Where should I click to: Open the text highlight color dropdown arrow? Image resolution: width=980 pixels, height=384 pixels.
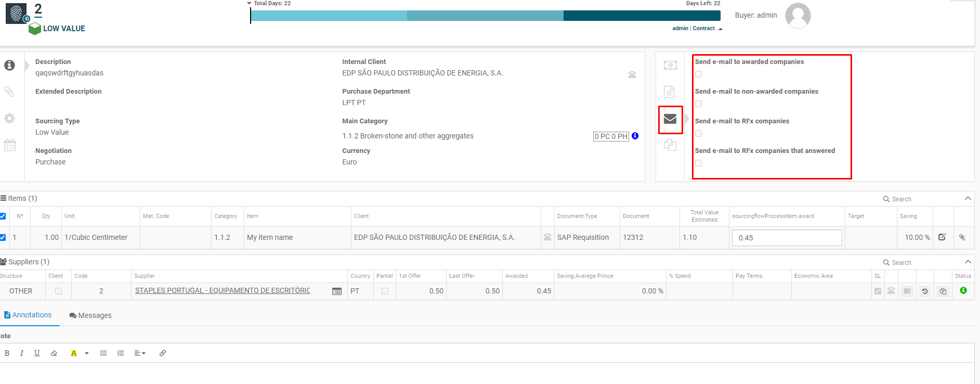[x=87, y=353]
